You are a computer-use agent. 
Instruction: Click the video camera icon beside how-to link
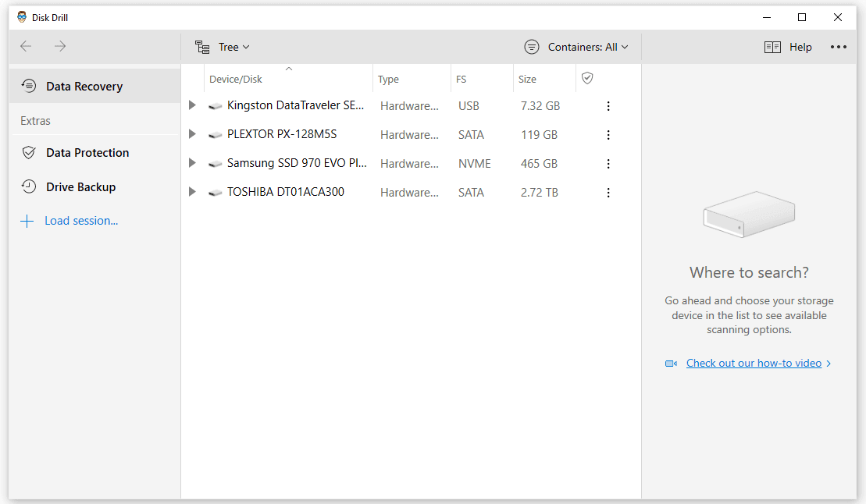(x=671, y=364)
